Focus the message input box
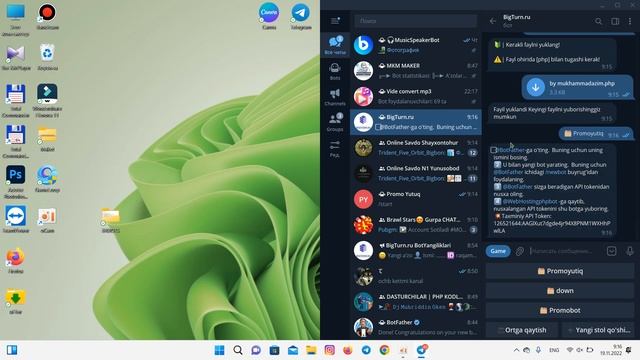 (565, 251)
